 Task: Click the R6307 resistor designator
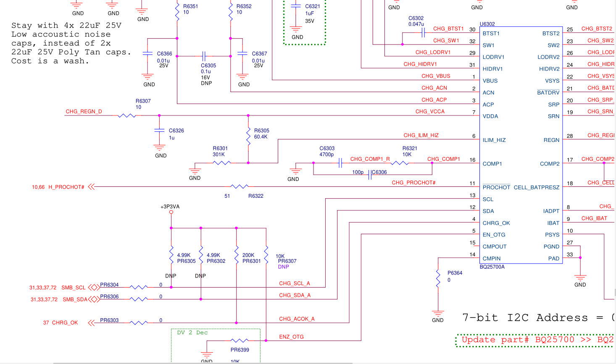pos(143,101)
